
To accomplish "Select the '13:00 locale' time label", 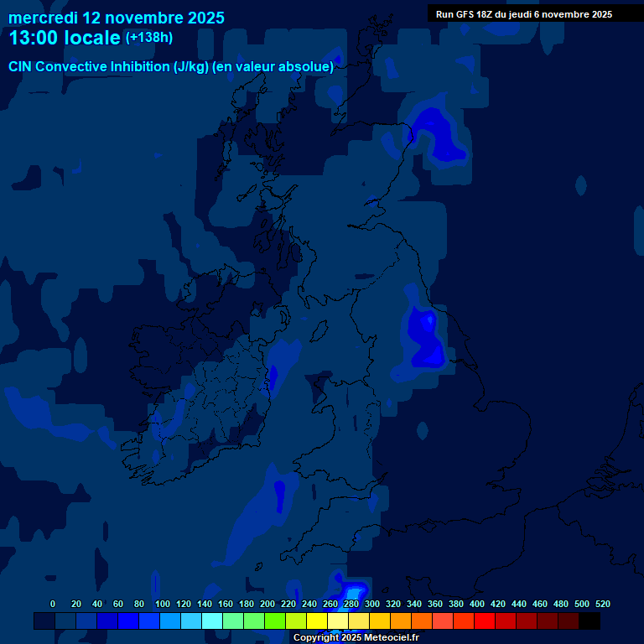I will (x=65, y=39).
